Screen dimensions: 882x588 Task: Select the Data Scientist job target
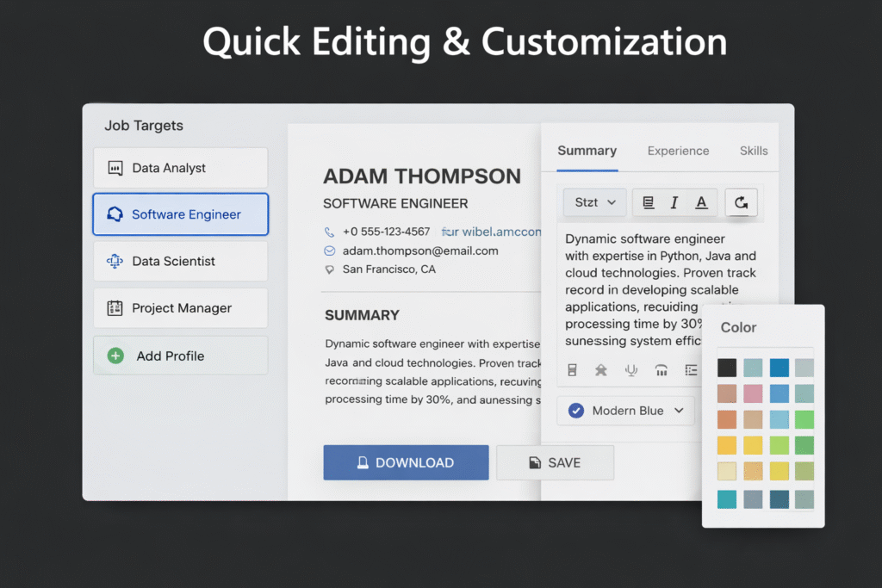point(180,261)
